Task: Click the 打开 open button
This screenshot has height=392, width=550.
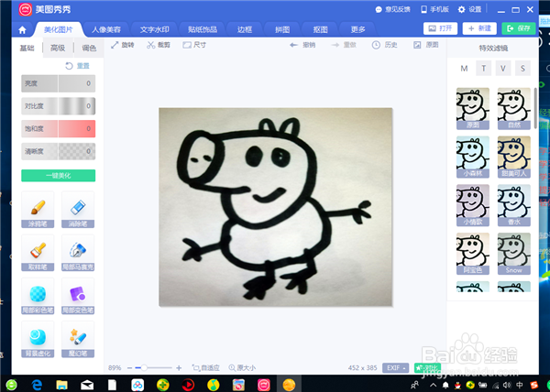Action: 441,28
